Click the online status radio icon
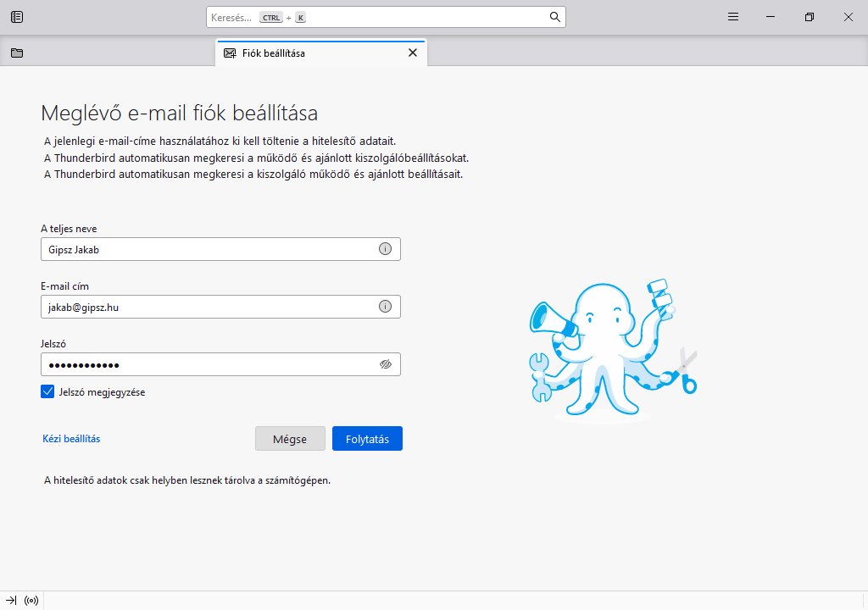This screenshot has width=868, height=610. (x=31, y=600)
